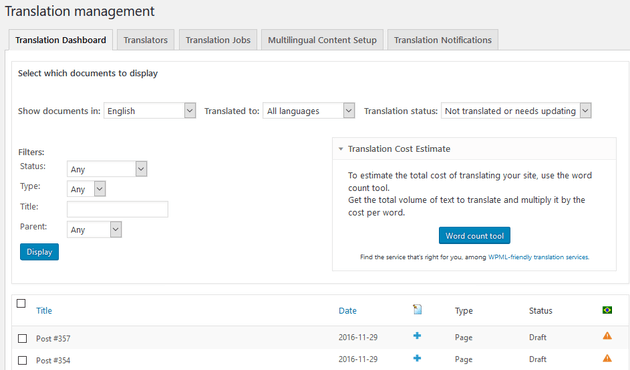
Task: Open the Translation Notifications tab
Action: click(x=443, y=40)
